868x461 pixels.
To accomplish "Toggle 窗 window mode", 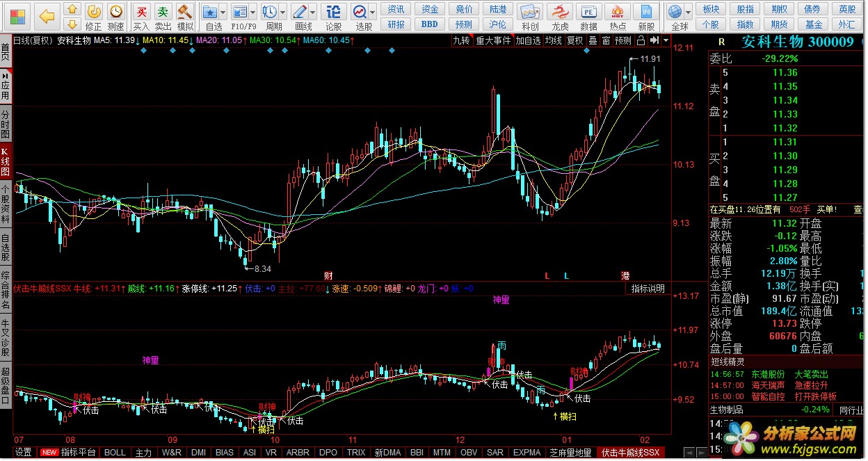I will tap(606, 40).
